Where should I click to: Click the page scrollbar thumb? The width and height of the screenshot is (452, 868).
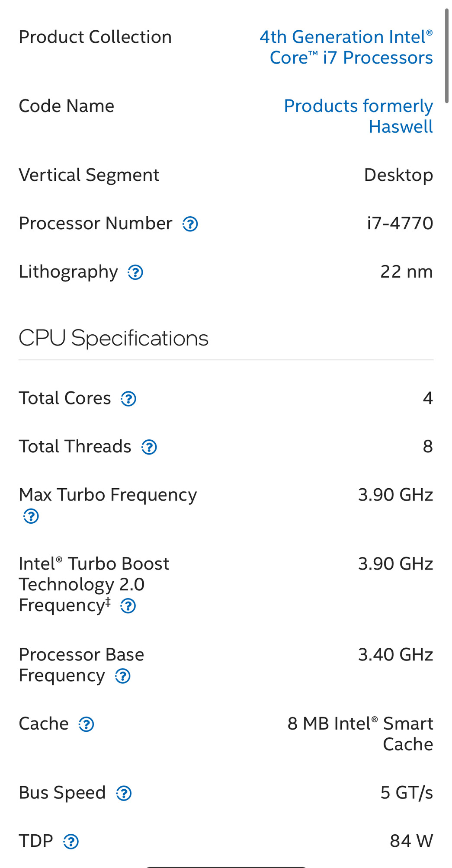tap(446, 55)
